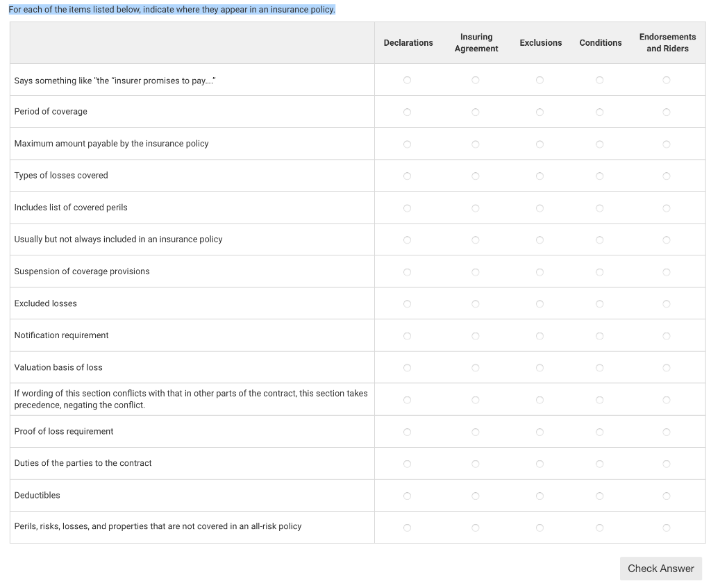Choose Conditions for Proof of loss requirement
The width and height of the screenshot is (711, 588).
(x=600, y=431)
